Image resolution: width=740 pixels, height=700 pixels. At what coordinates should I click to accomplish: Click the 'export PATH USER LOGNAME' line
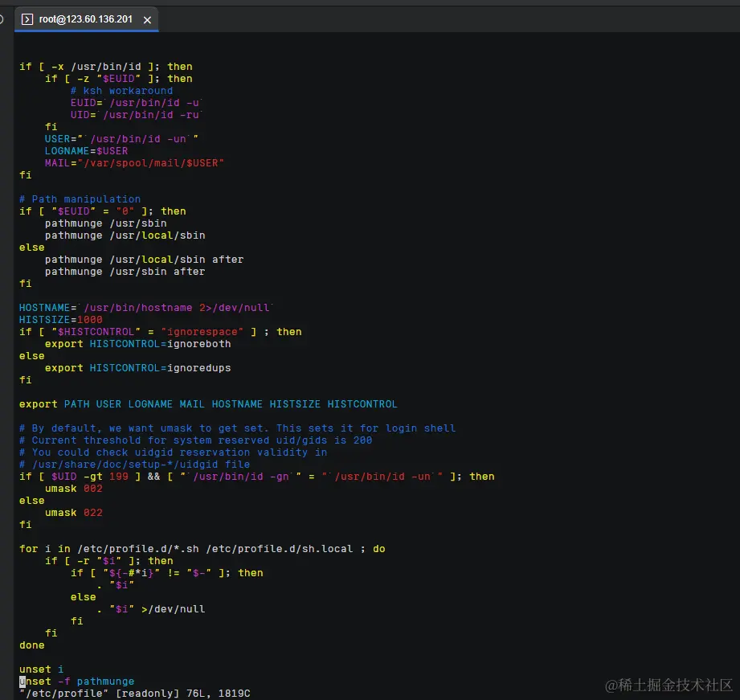click(208, 404)
